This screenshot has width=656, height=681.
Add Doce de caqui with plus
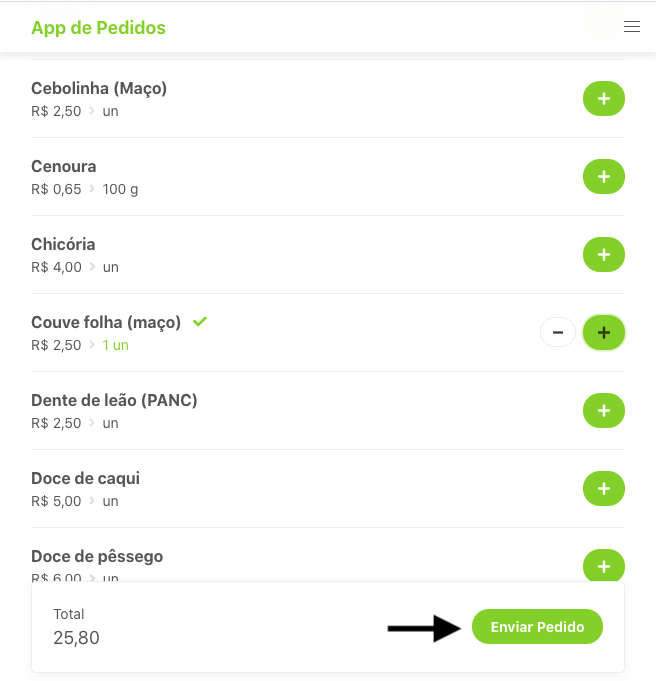coord(603,488)
